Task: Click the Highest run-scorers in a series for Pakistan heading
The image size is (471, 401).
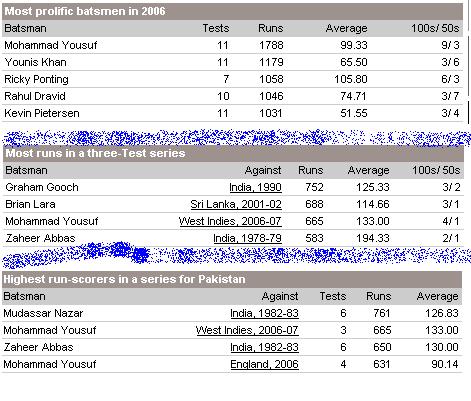Action: [124, 279]
